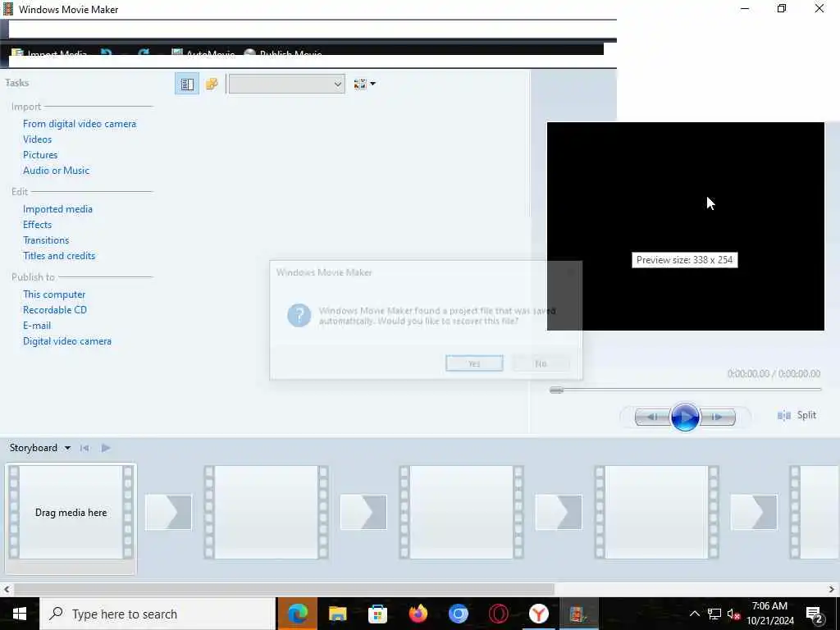
Task: Open Opera from the taskbar
Action: coord(498,614)
